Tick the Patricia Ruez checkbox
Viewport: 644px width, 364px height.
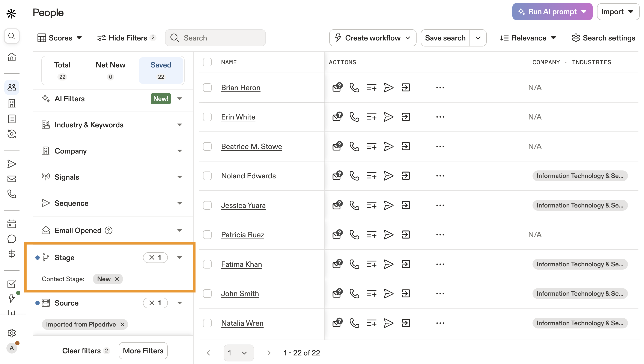tap(207, 235)
